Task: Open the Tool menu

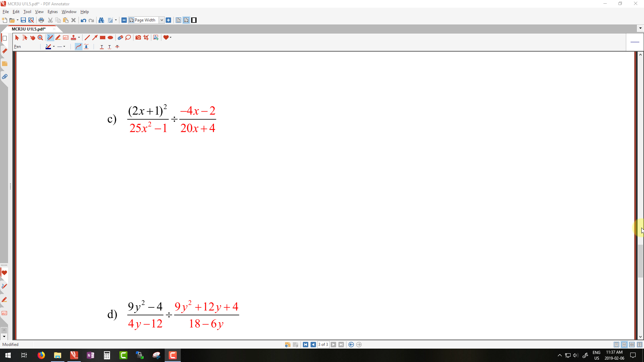Action: pos(27,11)
